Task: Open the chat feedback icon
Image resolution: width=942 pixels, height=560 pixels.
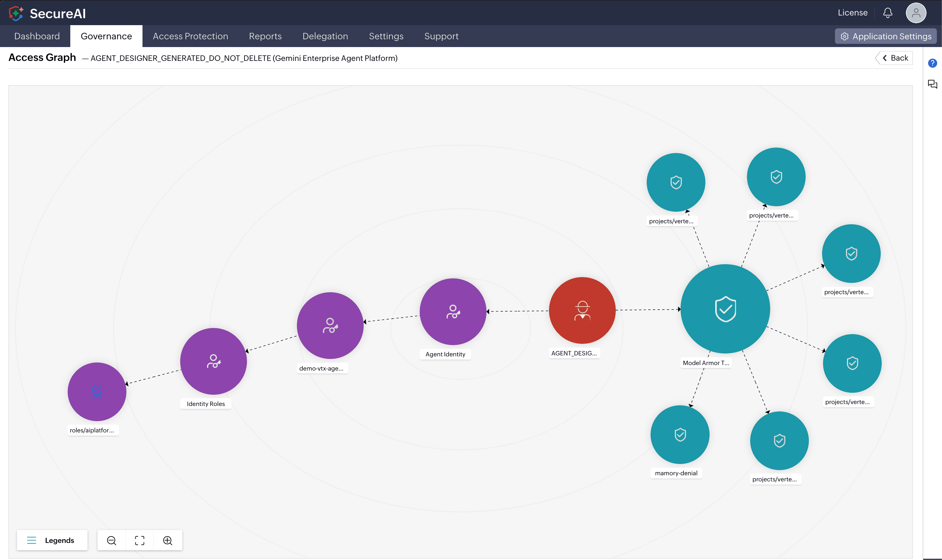Action: click(932, 84)
